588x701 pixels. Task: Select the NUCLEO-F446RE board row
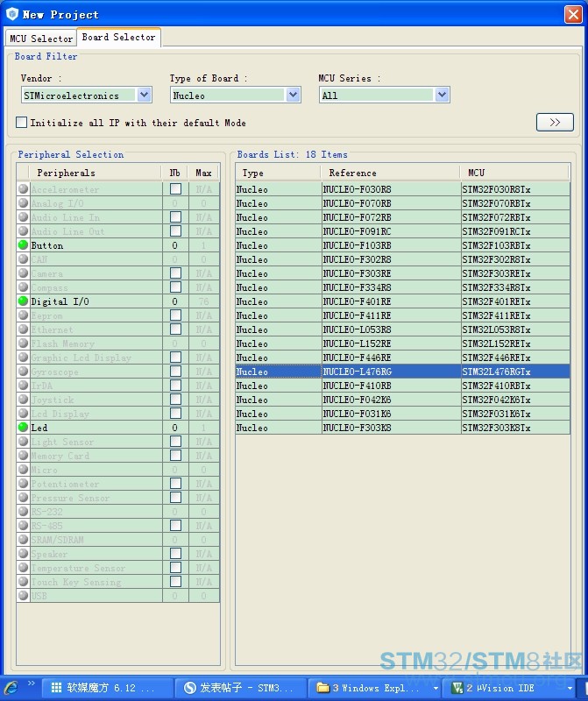[x=403, y=358]
